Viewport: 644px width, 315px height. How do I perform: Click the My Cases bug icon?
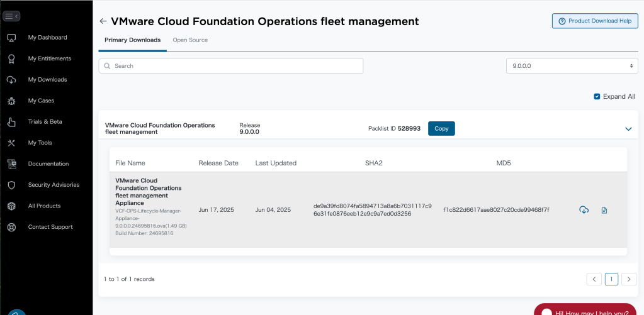(x=11, y=101)
